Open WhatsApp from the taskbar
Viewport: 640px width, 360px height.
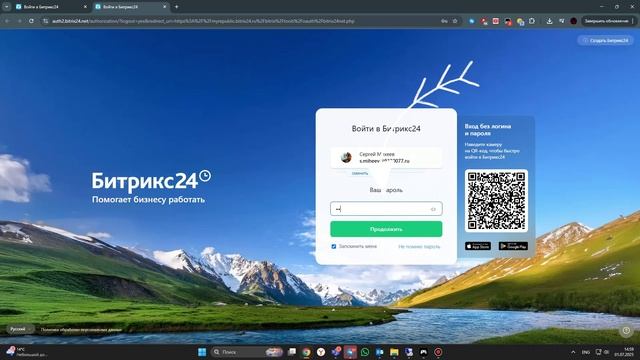tap(365, 352)
